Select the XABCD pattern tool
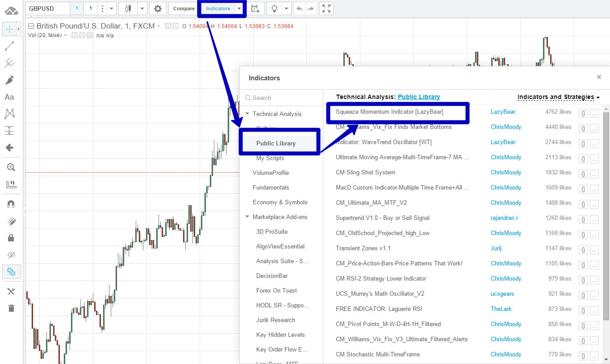The height and width of the screenshot is (364, 610). (x=9, y=114)
